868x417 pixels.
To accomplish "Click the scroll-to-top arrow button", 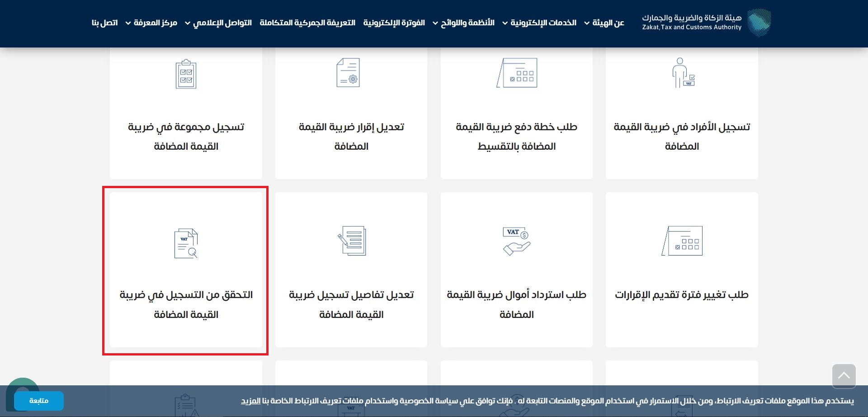I will [844, 375].
